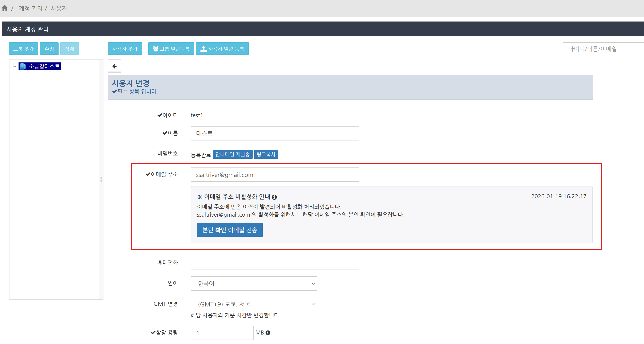Click the 사용자 추가 button
Screen dimensions: 644x344
point(125,49)
